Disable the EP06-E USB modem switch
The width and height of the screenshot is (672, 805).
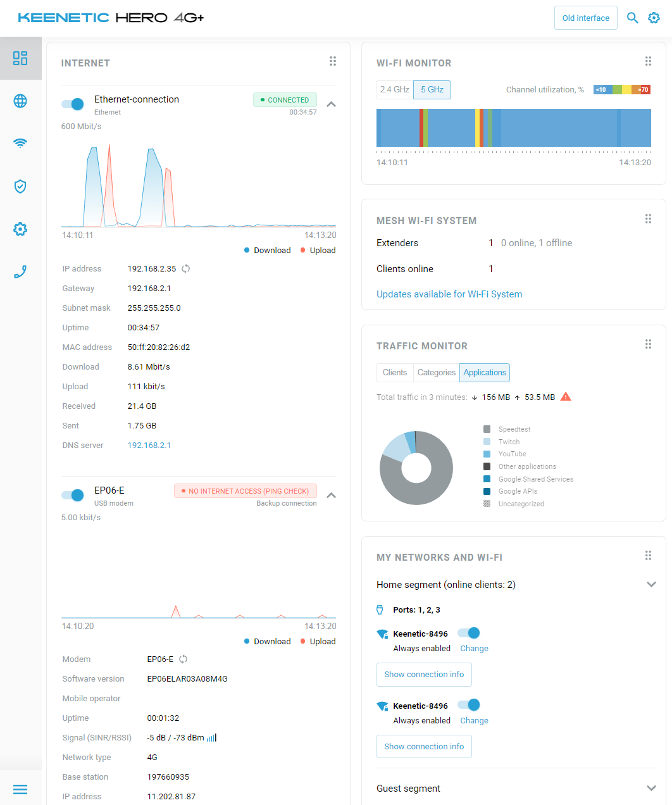(73, 495)
